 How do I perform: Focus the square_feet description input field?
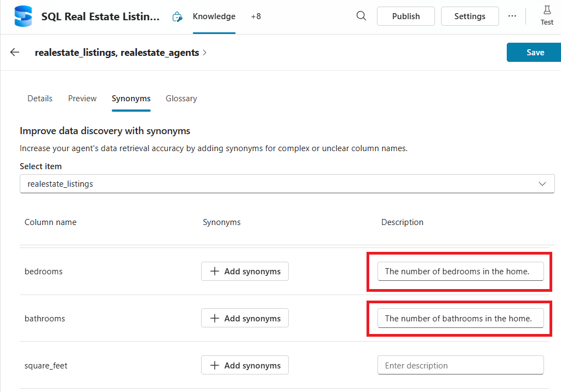(460, 366)
